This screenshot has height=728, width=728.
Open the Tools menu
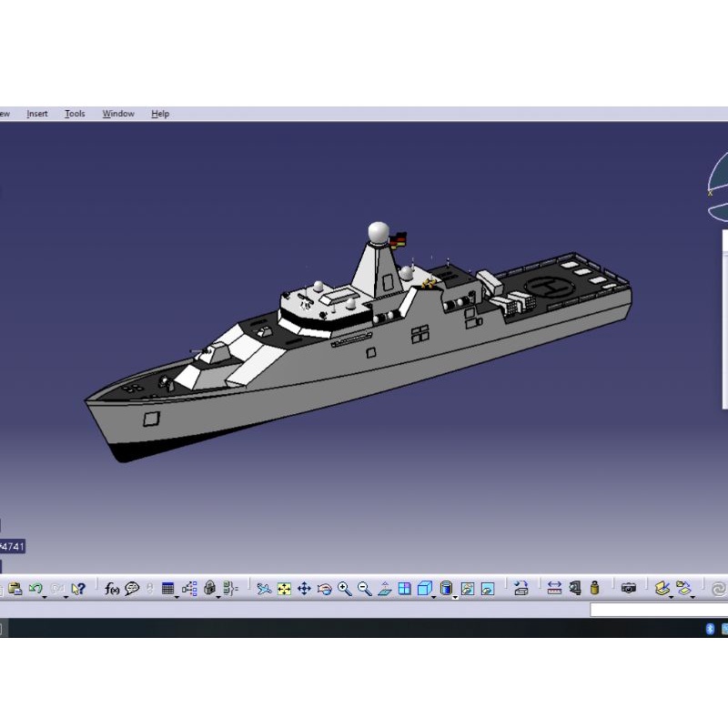click(75, 114)
